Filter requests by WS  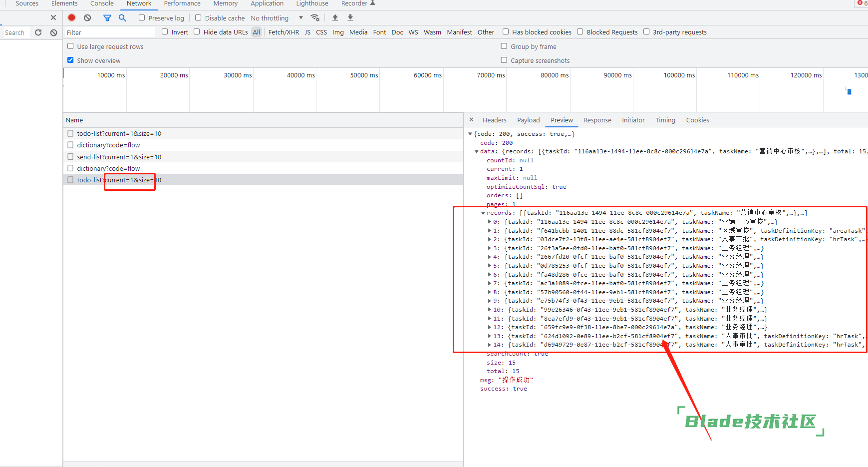(x=413, y=32)
